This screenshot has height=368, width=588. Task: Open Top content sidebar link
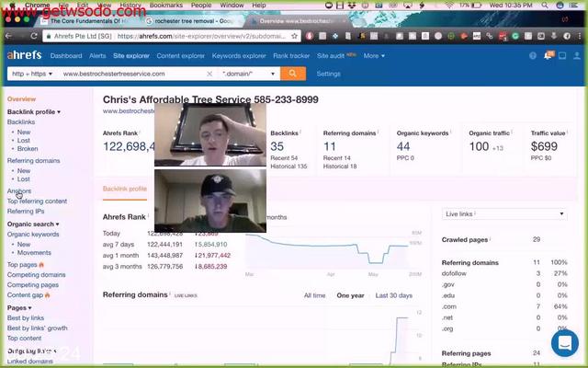(x=24, y=339)
